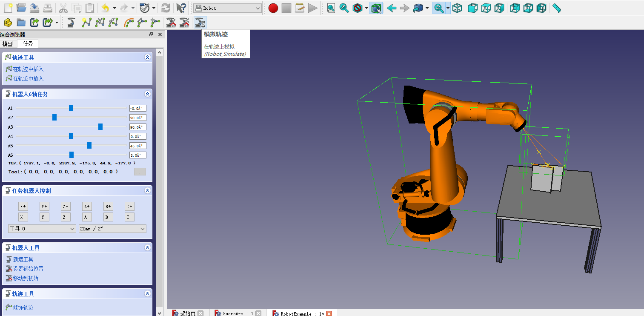Click the Refresh recompute icon
The width and height of the screenshot is (644, 316).
166,8
